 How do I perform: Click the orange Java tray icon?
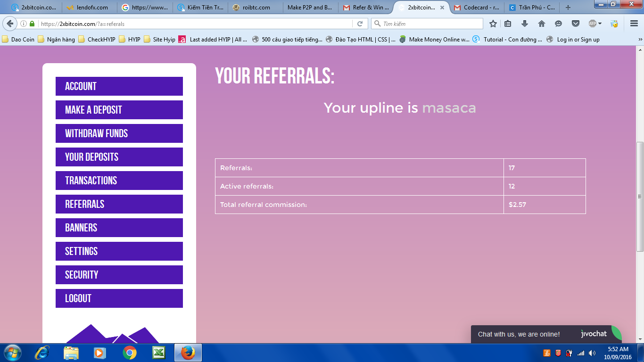click(547, 353)
